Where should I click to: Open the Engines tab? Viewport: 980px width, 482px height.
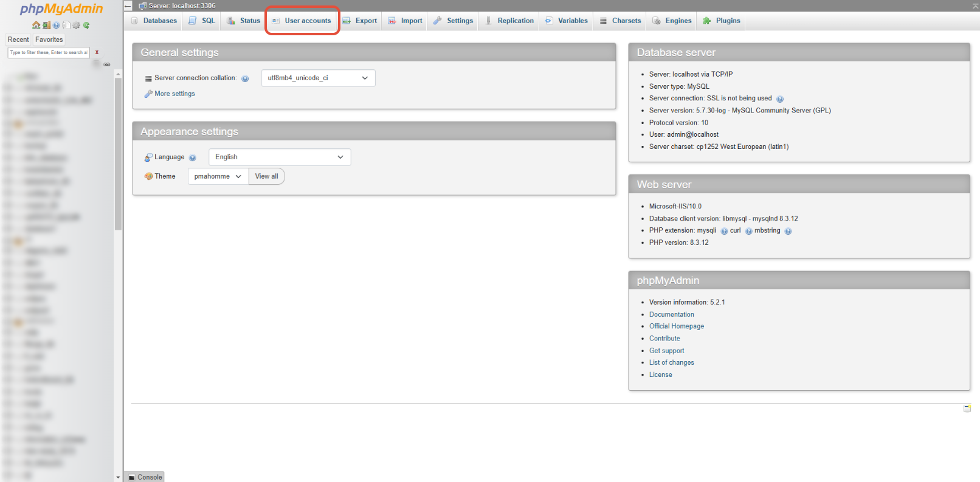pos(672,21)
